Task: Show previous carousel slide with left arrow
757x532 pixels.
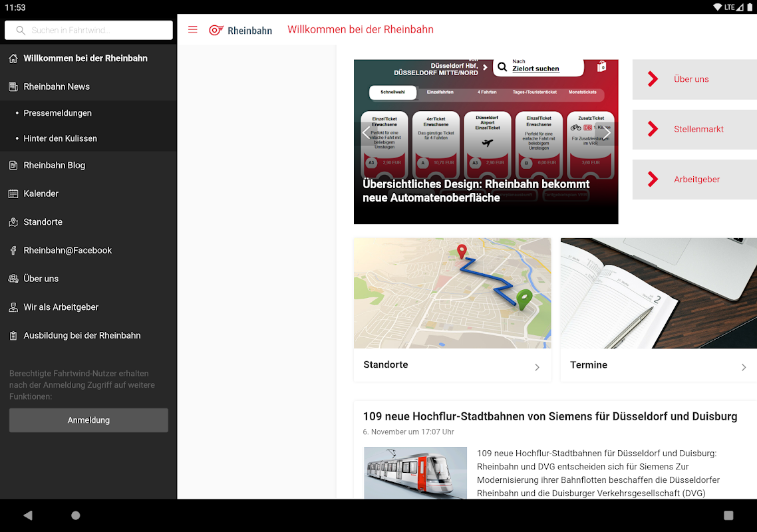Action: click(x=366, y=132)
